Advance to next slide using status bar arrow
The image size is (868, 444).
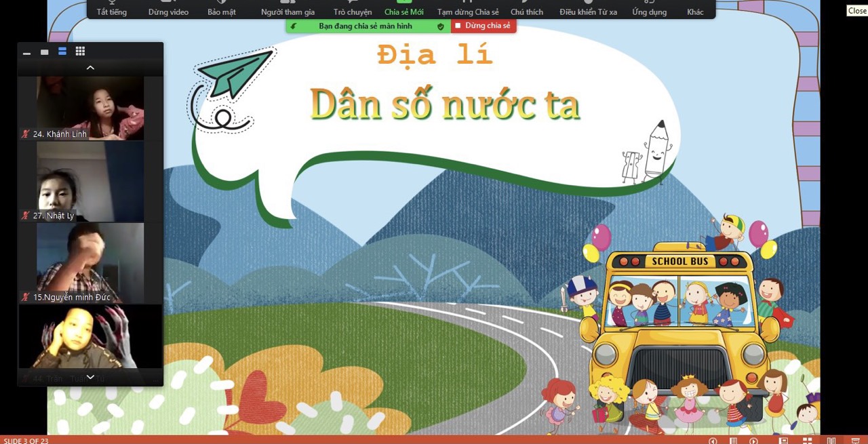[753, 441]
